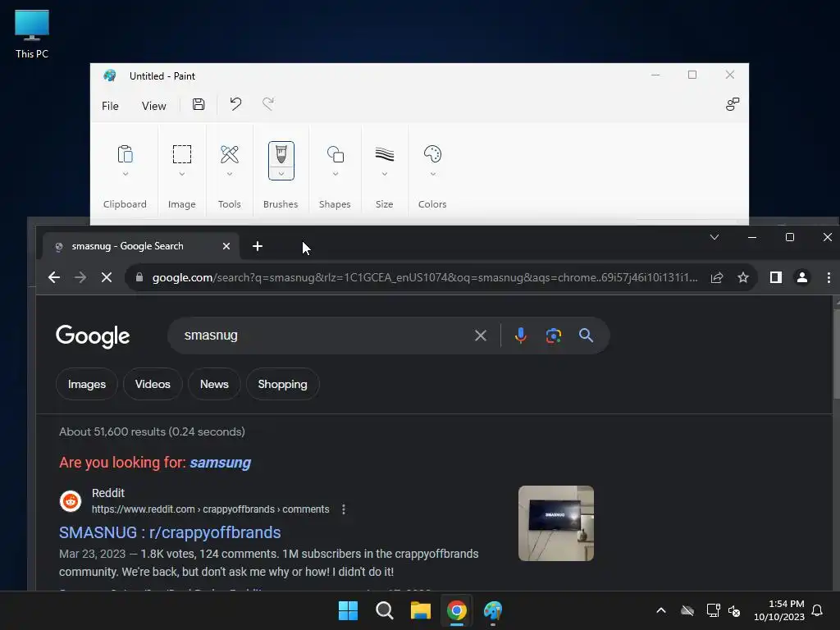Open the notification bell in taskbar
The height and width of the screenshot is (630, 840).
[817, 610]
